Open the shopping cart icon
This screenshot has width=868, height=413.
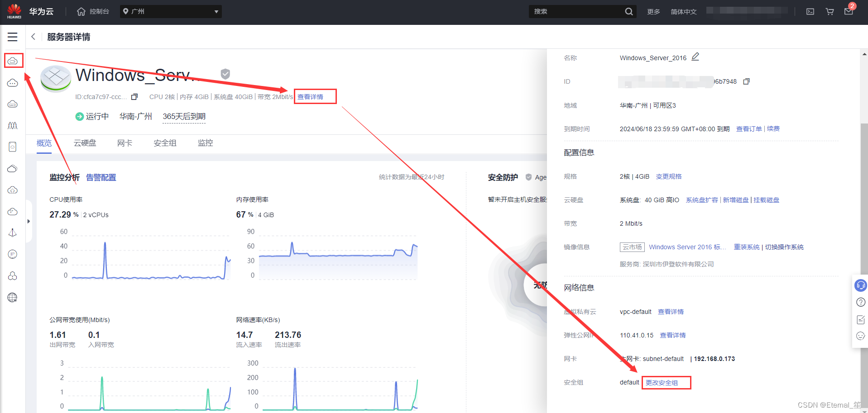coord(830,12)
